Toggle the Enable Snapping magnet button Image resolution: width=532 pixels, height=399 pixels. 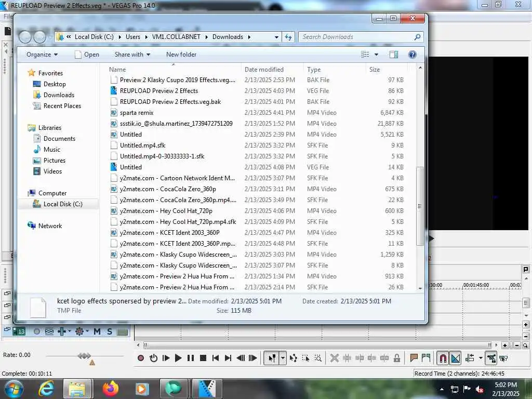click(x=443, y=358)
